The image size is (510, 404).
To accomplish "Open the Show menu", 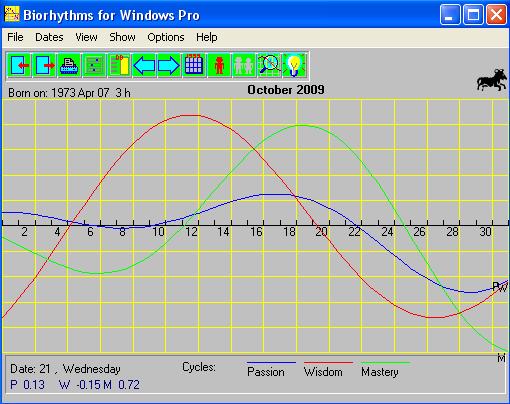I will 122,37.
